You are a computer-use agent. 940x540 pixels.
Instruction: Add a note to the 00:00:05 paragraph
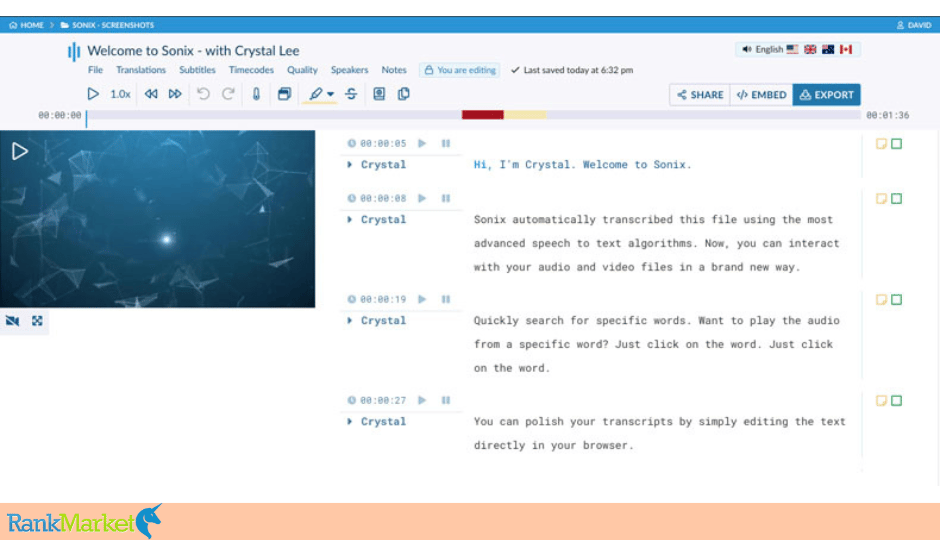coord(881,143)
